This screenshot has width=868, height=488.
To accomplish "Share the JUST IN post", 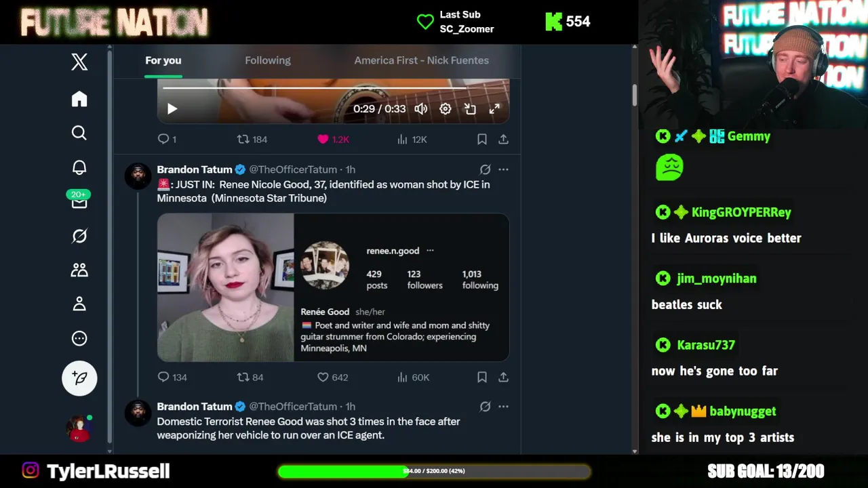I will pos(503,377).
